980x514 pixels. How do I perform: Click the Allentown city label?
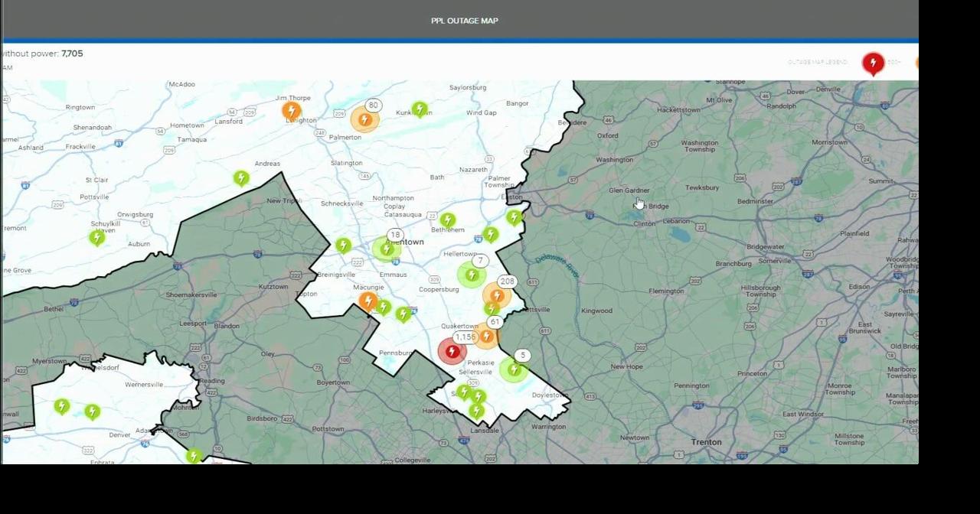click(404, 242)
